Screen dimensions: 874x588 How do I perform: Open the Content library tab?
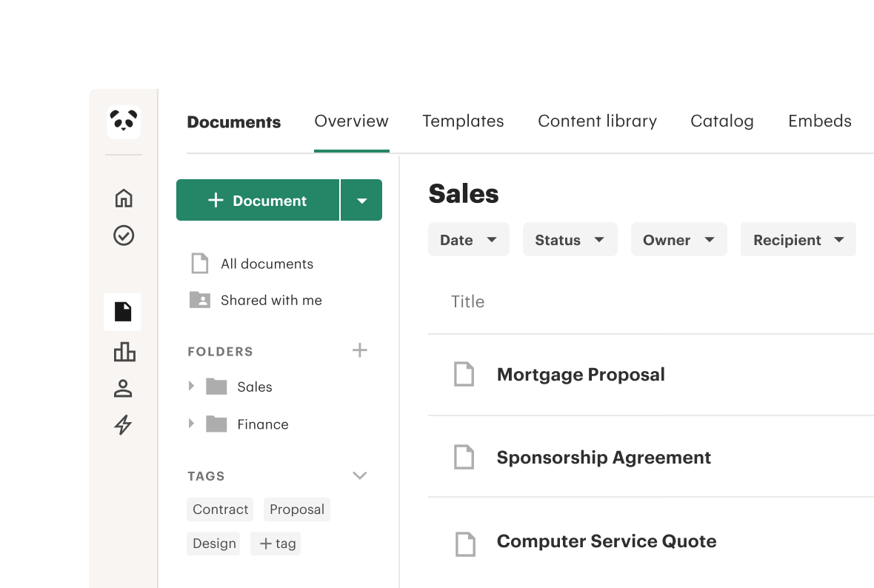[597, 121]
